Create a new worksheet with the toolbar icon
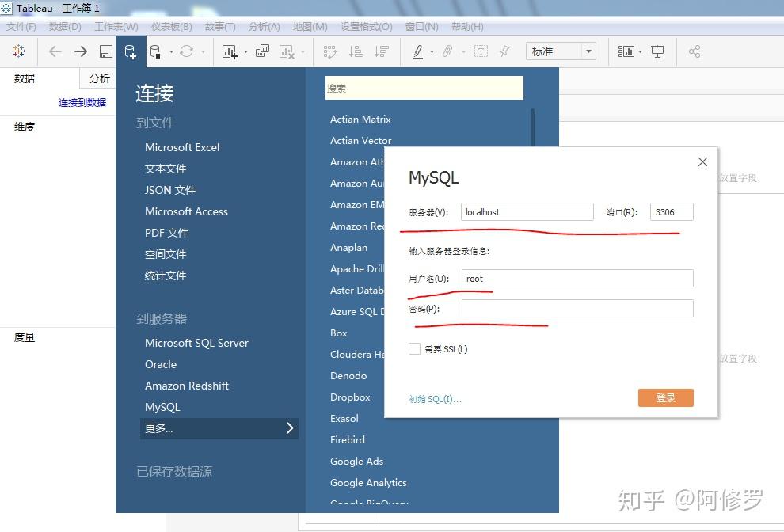This screenshot has width=784, height=532. (x=229, y=51)
